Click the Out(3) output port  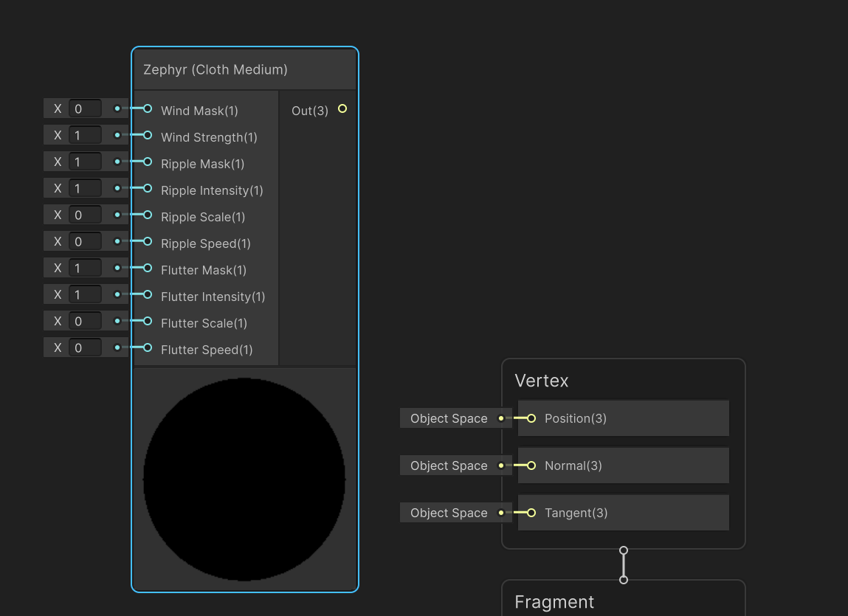342,109
